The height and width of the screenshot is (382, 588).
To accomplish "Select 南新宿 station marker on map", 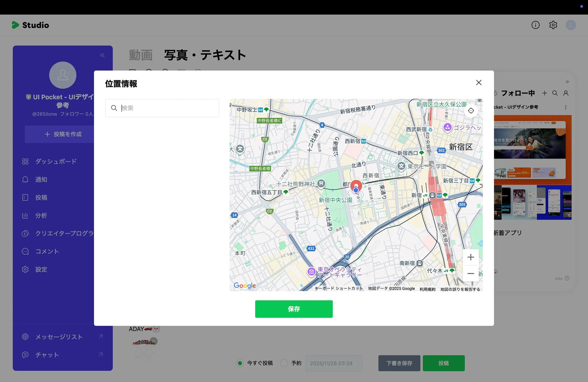I will [419, 263].
